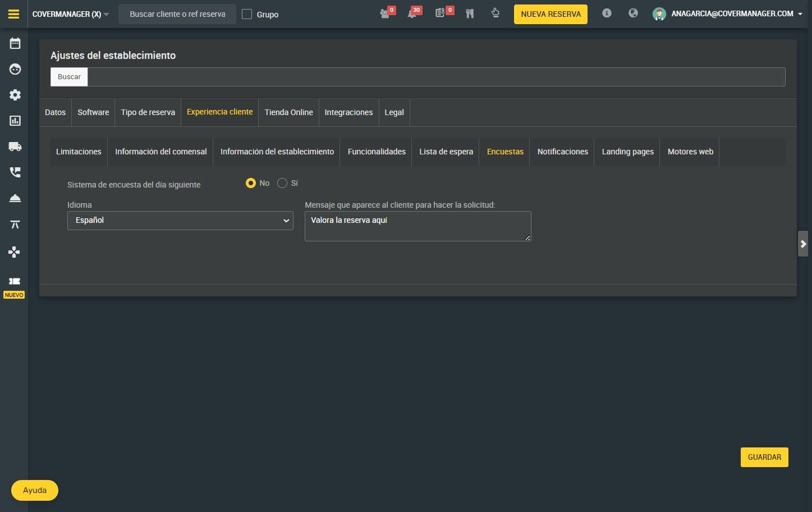The height and width of the screenshot is (512, 812).
Task: Click the notifications bell icon
Action: tap(412, 14)
